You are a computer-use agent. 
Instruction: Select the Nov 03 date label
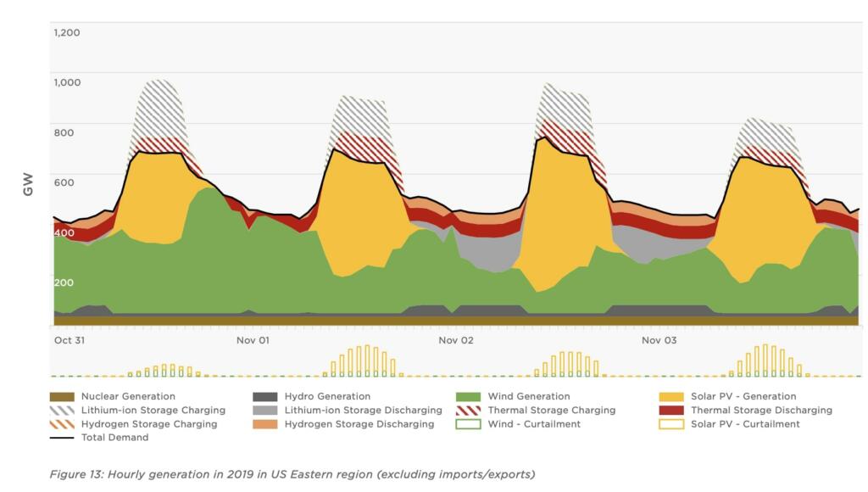click(659, 340)
